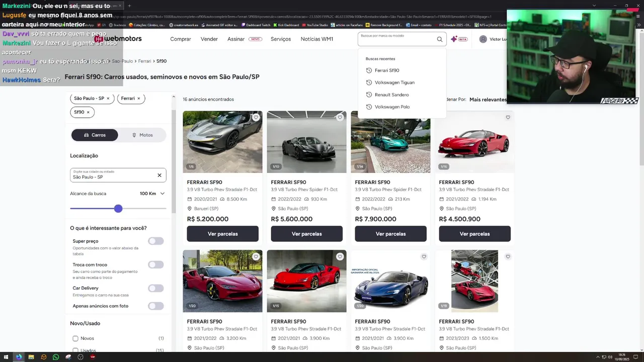The image size is (644, 362).
Task: Toggle the Troca com troco switch
Action: [x=156, y=265]
